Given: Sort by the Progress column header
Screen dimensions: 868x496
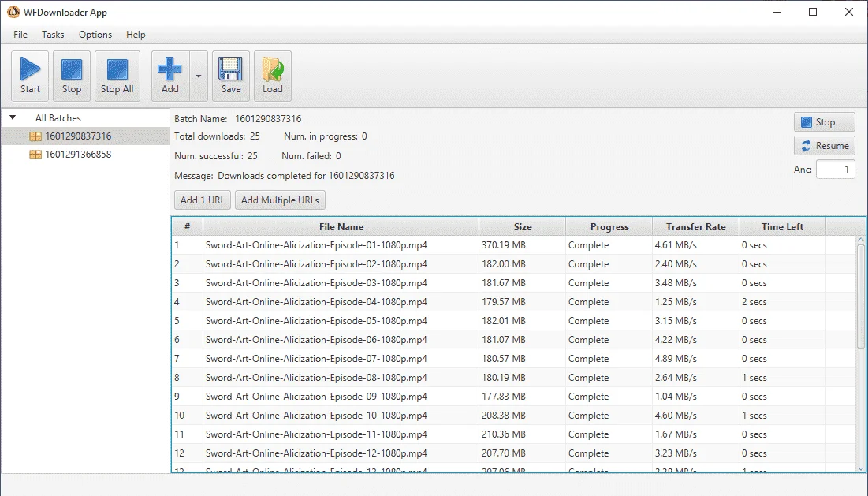Looking at the screenshot, I should click(x=609, y=226).
